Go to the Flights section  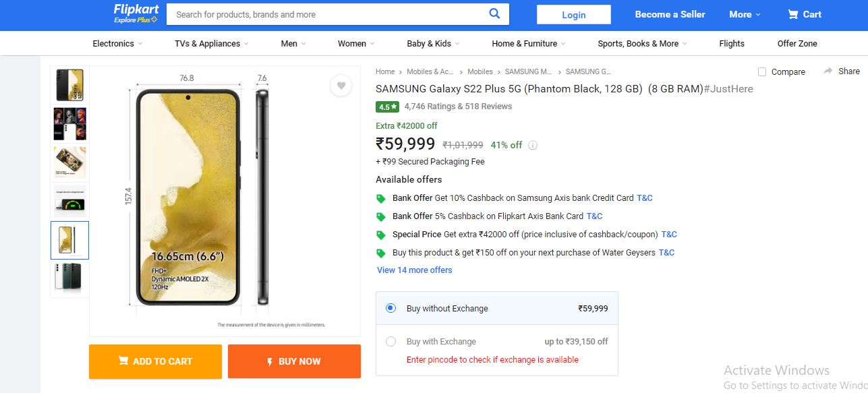pos(732,43)
